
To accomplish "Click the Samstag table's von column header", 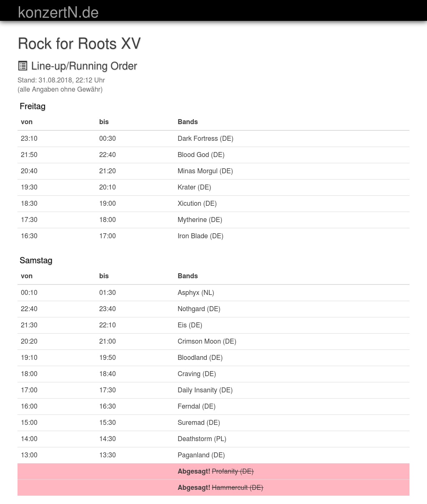I will [x=27, y=276].
